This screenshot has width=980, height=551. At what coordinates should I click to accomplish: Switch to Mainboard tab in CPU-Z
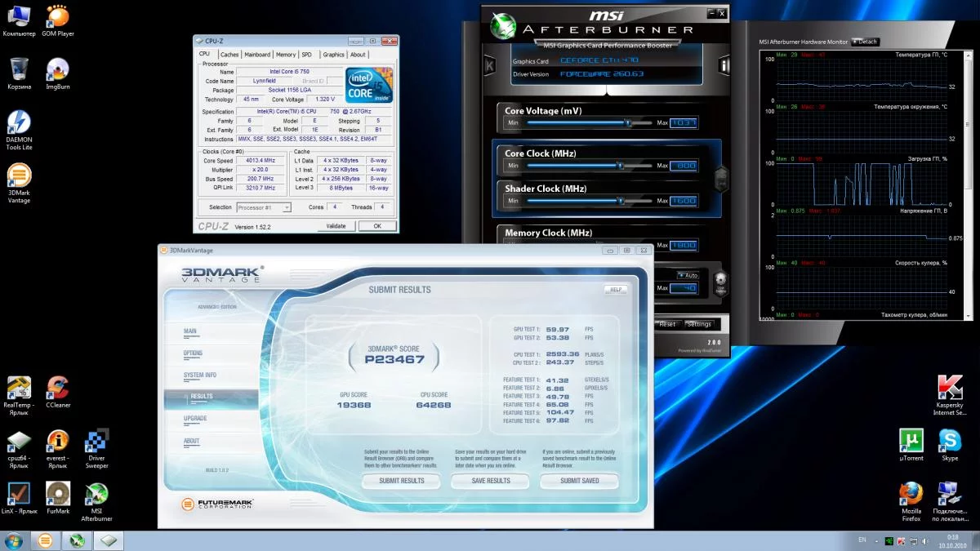pos(257,55)
